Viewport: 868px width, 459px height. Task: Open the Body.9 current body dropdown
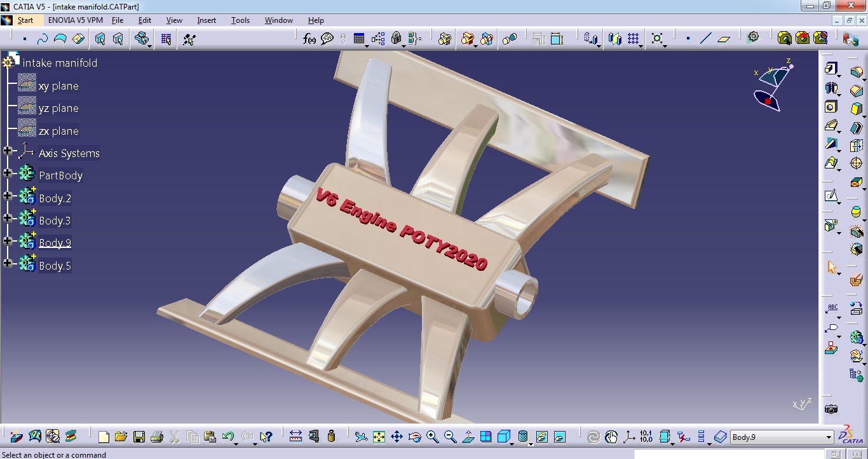[829, 437]
